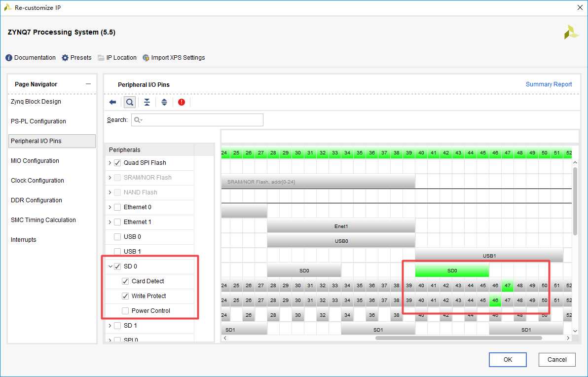Screen dimensions: 588x377
Task: Click Import XPS Settings
Action: click(174, 57)
